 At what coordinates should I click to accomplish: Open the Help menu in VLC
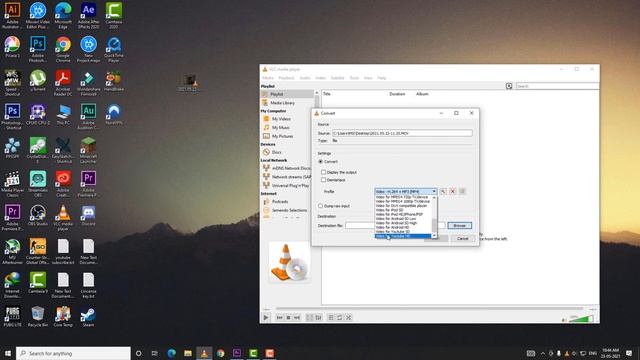[x=381, y=78]
